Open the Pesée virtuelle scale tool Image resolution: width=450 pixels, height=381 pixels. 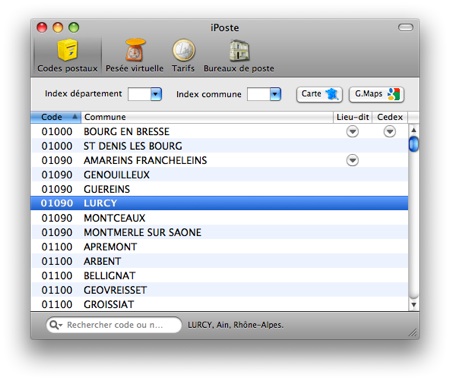pyautogui.click(x=135, y=56)
